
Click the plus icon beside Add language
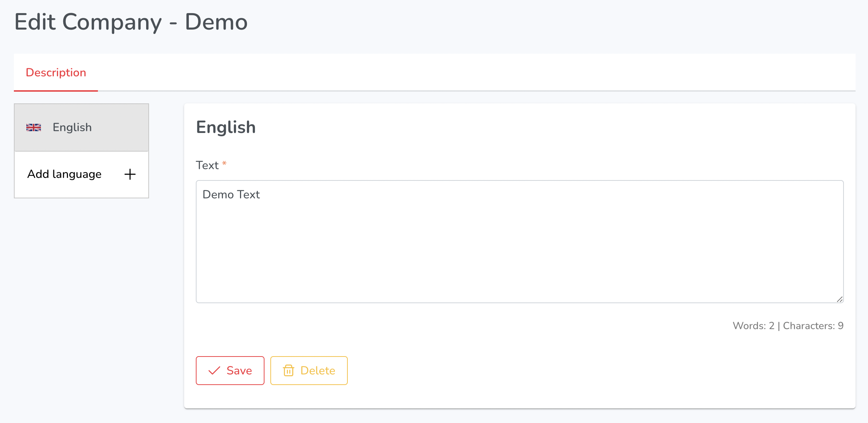coord(130,174)
